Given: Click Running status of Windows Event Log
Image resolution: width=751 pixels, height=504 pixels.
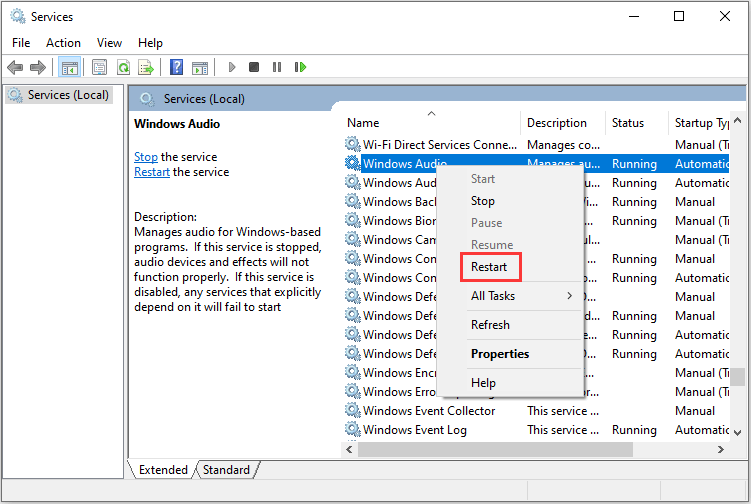Looking at the screenshot, I should [x=634, y=430].
